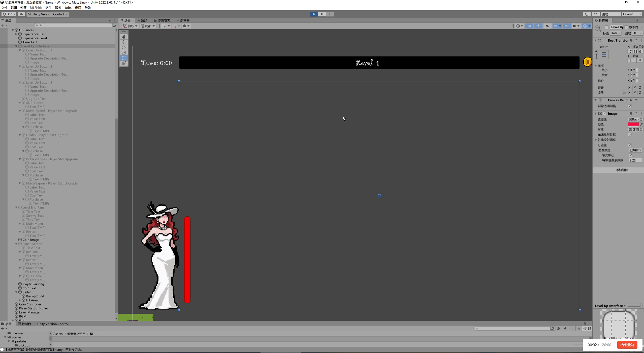Toggle the Fill Center (填充中心) checkbox
Screen dimensions: 644x353
pos(630,155)
